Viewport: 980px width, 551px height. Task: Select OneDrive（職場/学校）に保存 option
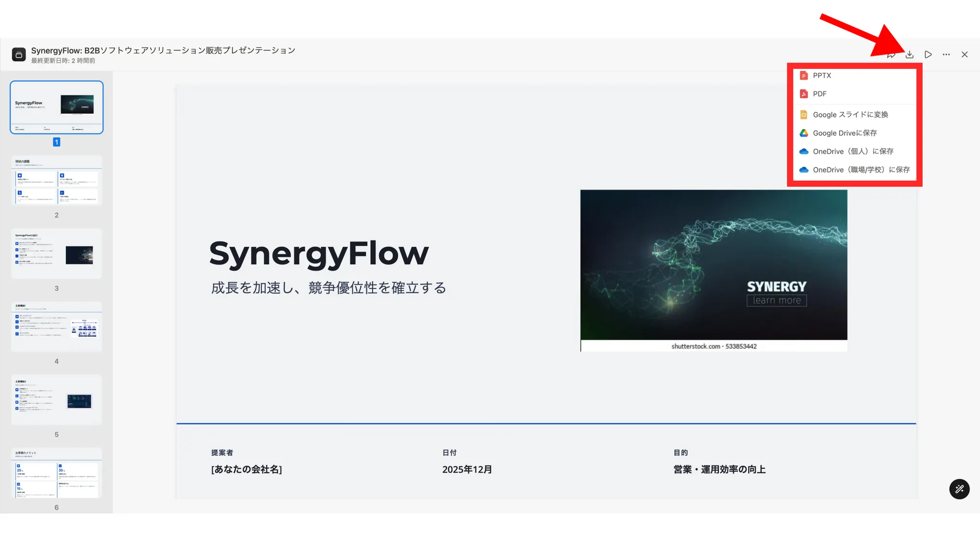[861, 170]
